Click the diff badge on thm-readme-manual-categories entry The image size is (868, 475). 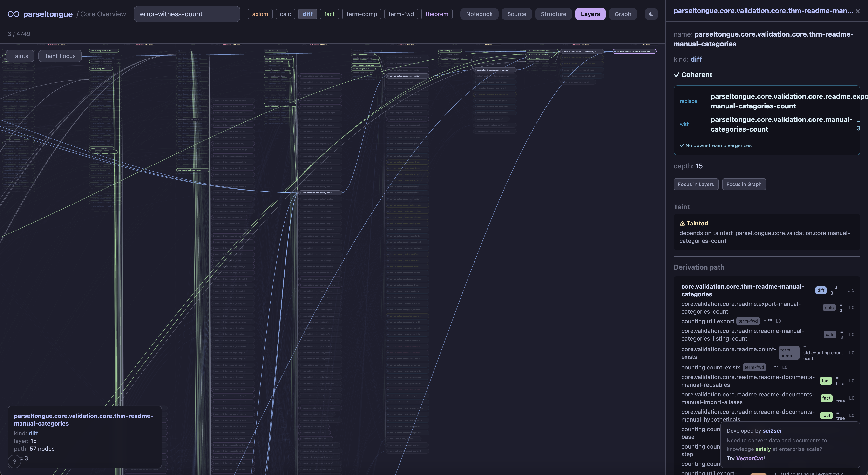click(821, 290)
